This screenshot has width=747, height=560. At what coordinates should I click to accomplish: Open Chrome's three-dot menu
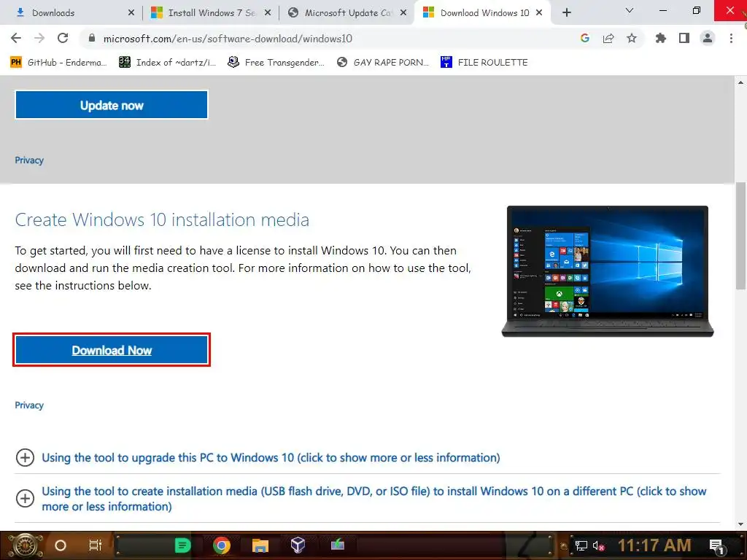coord(731,38)
